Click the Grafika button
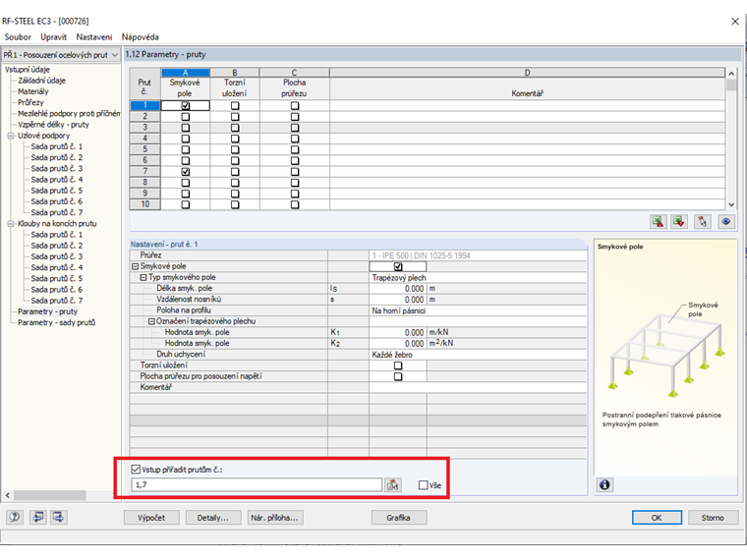This screenshot has width=747, height=560. pyautogui.click(x=399, y=518)
